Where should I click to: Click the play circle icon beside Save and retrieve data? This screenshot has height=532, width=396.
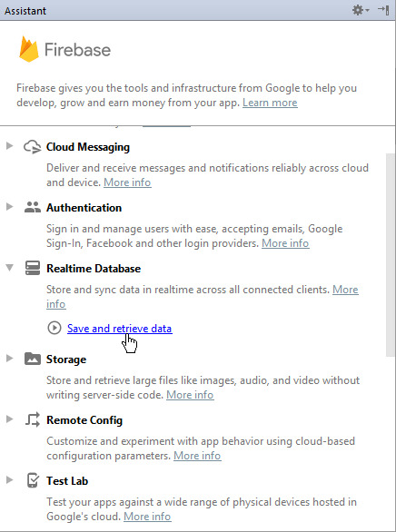click(x=54, y=328)
